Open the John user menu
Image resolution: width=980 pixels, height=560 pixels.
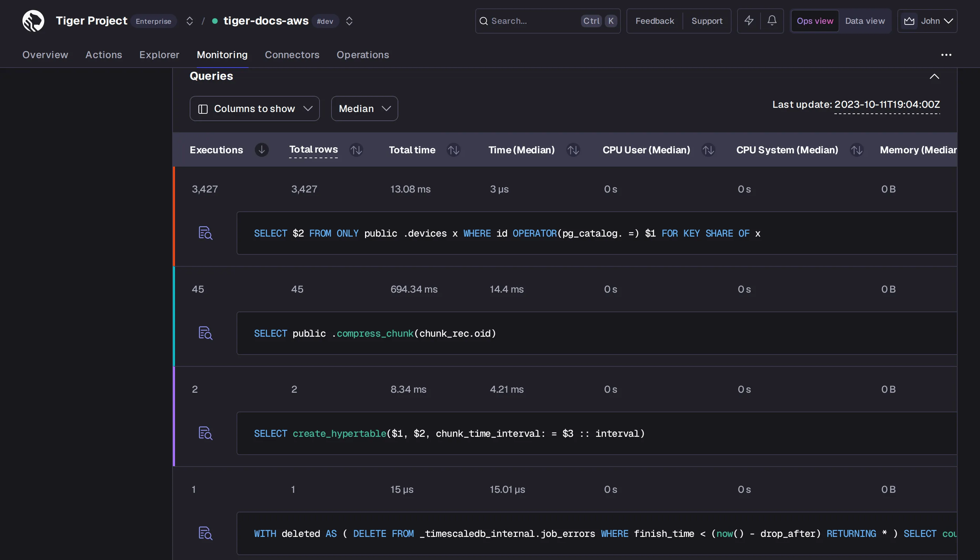coord(927,21)
